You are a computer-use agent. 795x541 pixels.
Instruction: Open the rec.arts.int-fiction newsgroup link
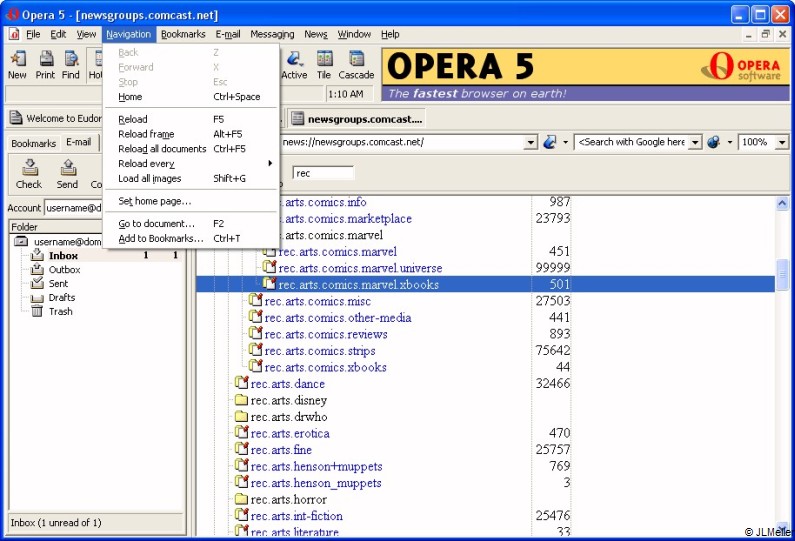click(x=297, y=516)
